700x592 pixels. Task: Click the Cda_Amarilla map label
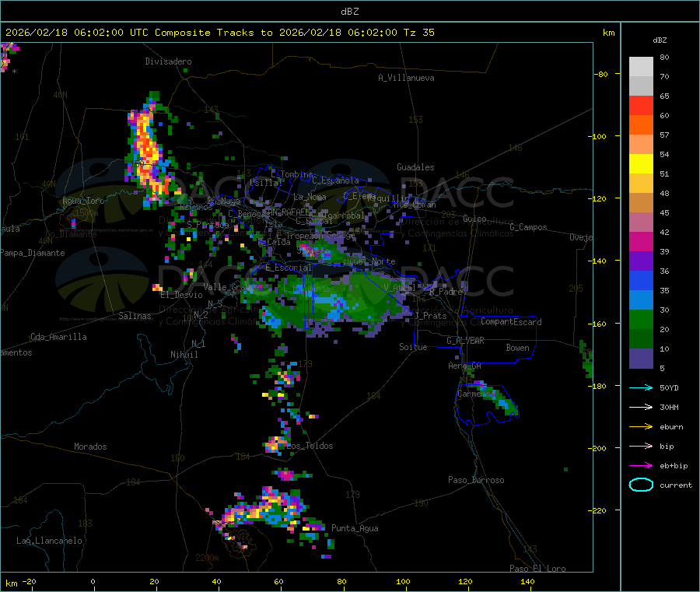[x=58, y=337]
